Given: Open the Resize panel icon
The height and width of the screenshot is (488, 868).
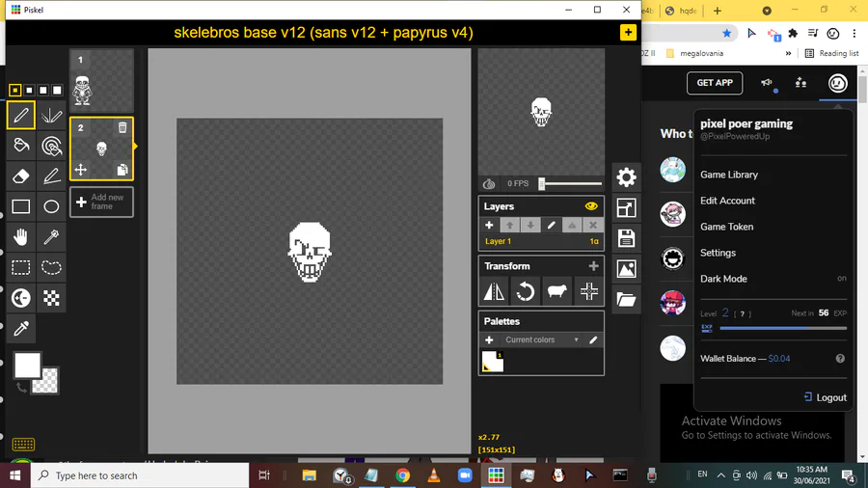Looking at the screenshot, I should tap(626, 208).
